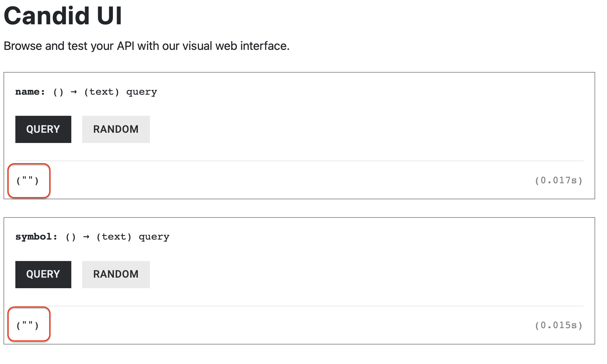Click empty () arguments in symbol signature
This screenshot has height=364, width=607.
point(71,237)
